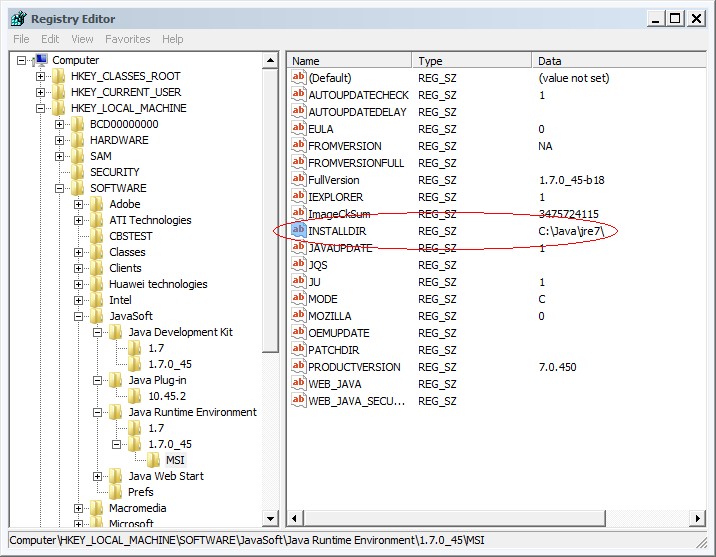Click the Adobe key folder icon

click(x=96, y=204)
